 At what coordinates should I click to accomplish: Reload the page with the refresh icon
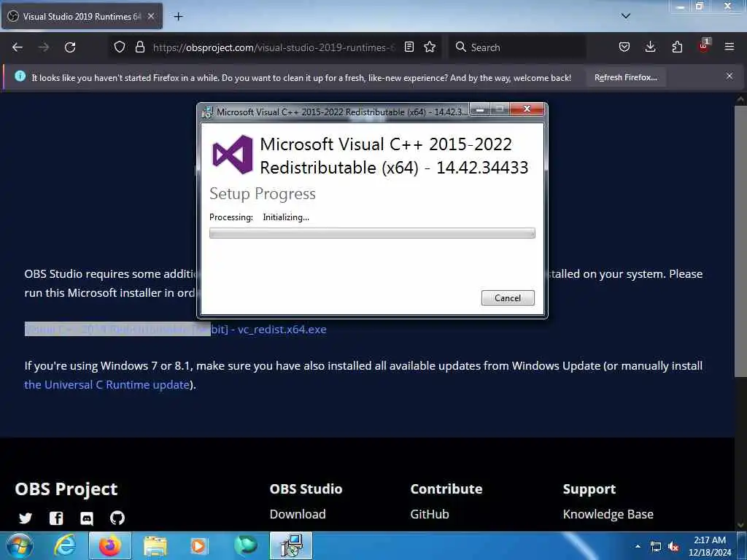pos(70,47)
